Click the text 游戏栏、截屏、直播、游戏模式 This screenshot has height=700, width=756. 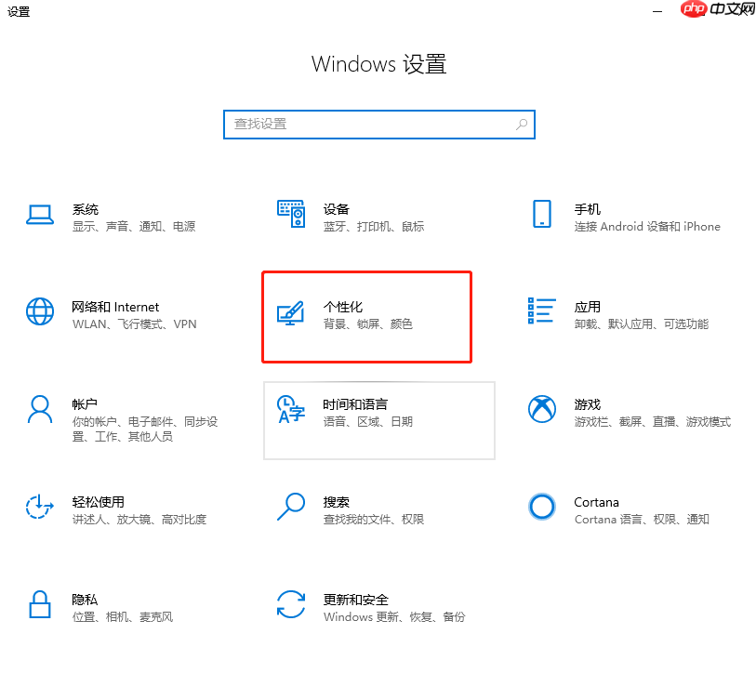[653, 422]
